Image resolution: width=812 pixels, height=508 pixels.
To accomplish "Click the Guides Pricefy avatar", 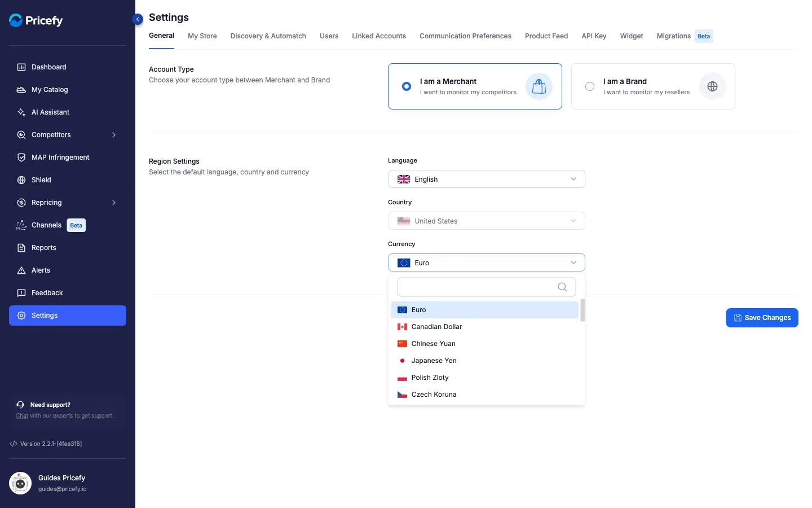I will 20,483.
